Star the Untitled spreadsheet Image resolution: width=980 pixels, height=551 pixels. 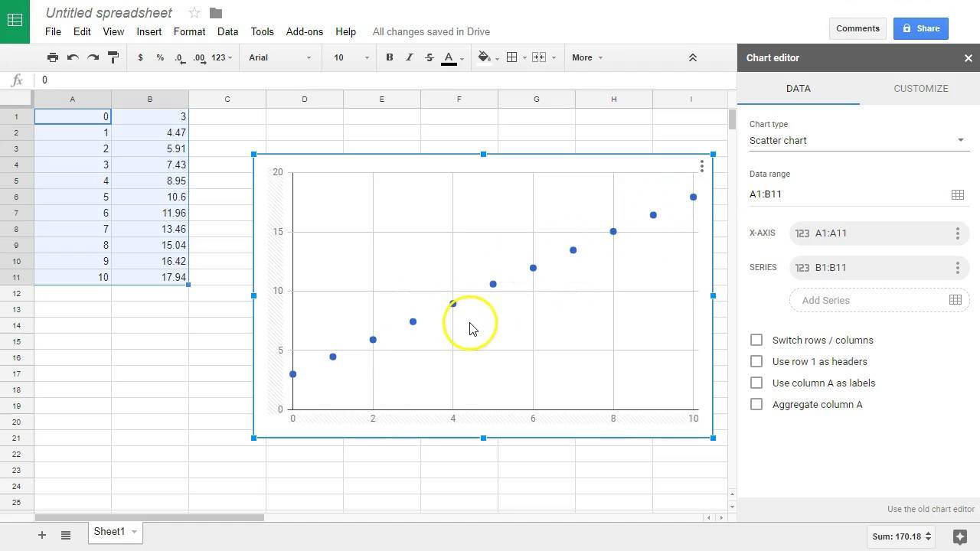(x=194, y=13)
